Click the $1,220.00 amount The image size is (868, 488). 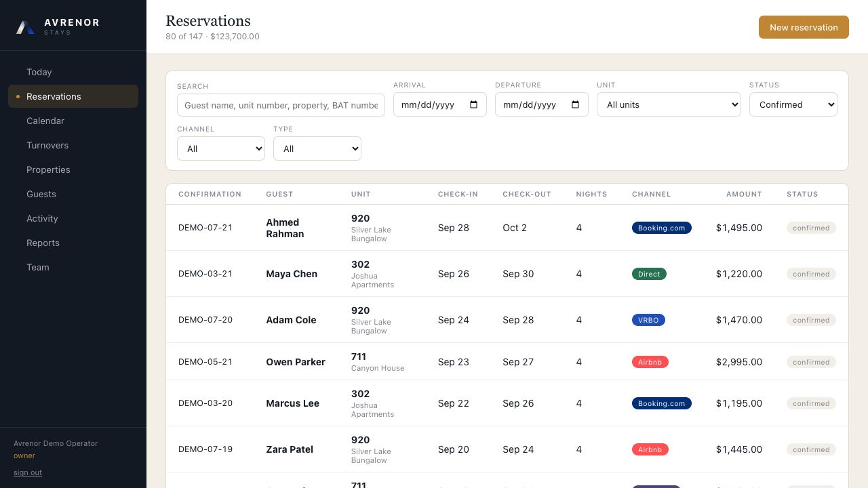pos(739,274)
